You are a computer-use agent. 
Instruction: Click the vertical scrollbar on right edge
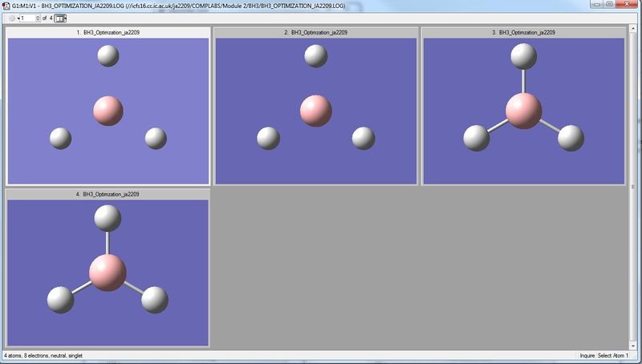pos(633,188)
